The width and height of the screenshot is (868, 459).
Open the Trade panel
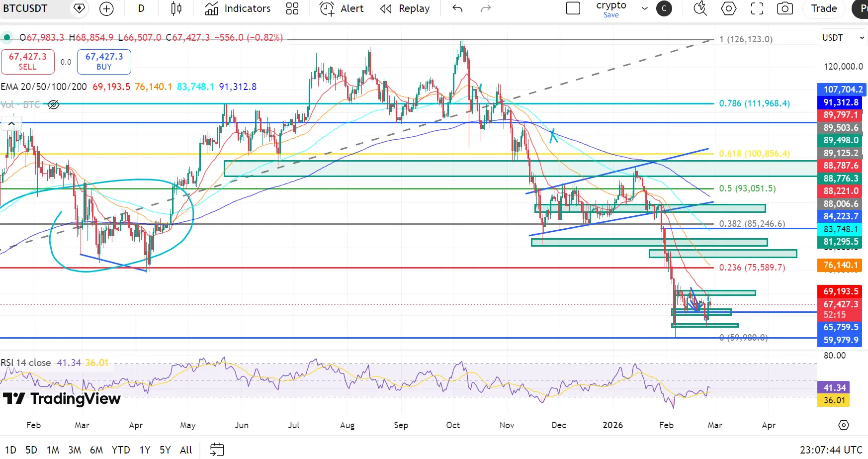point(824,8)
